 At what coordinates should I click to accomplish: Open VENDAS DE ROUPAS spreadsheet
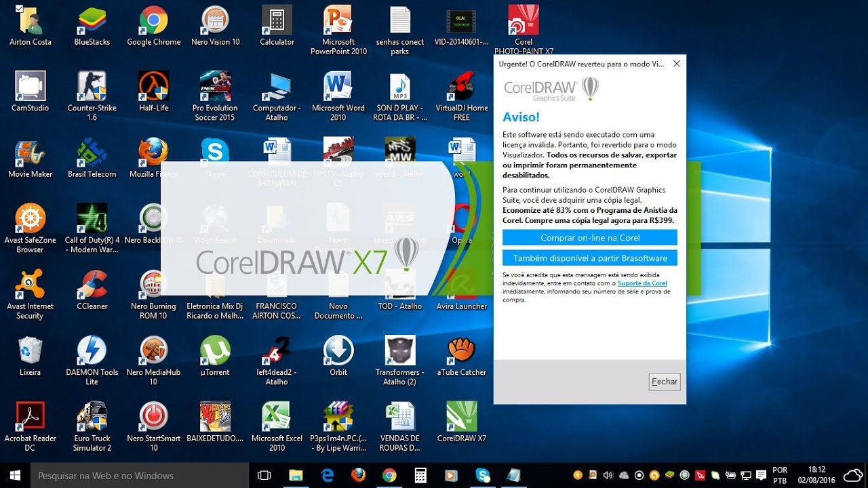[400, 427]
